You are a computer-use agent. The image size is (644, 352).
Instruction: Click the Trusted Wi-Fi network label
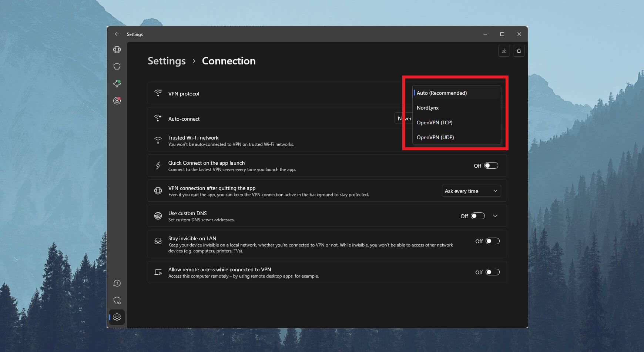(x=193, y=138)
